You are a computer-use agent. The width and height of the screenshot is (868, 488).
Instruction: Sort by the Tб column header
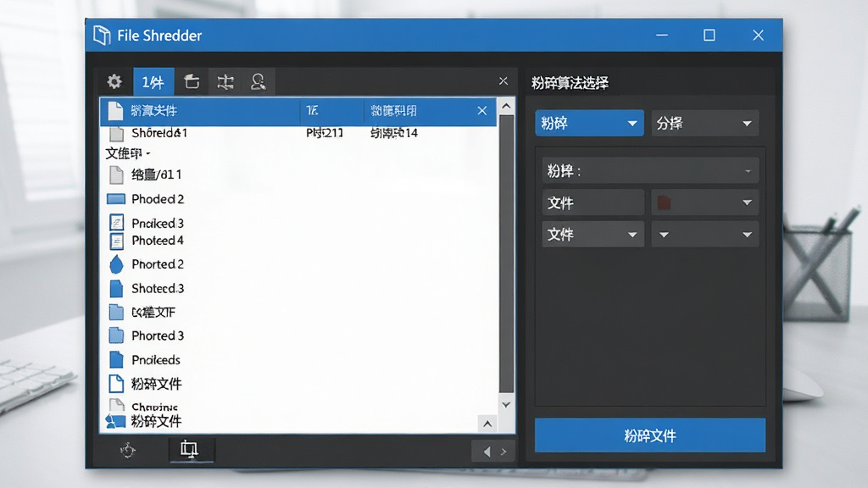pyautogui.click(x=312, y=111)
